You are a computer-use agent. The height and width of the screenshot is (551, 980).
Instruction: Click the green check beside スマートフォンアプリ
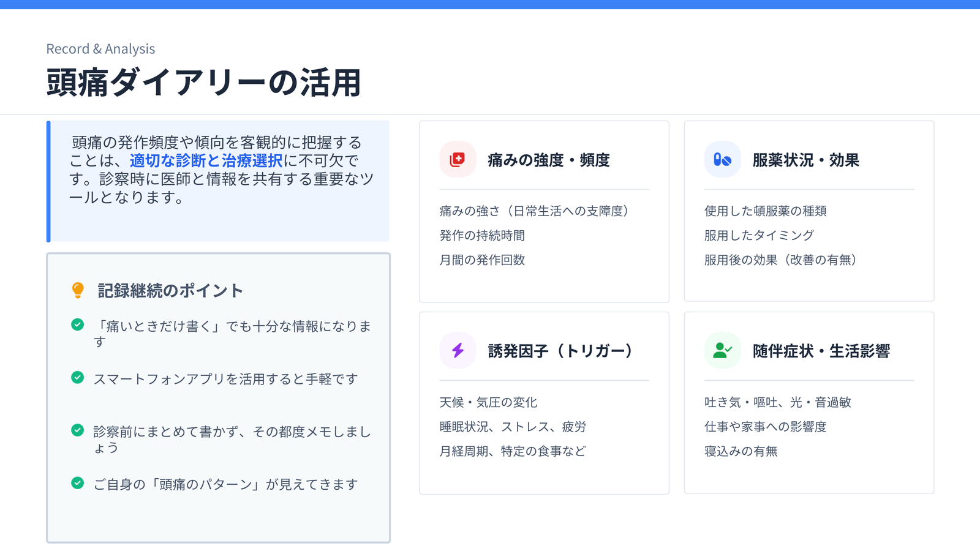77,377
